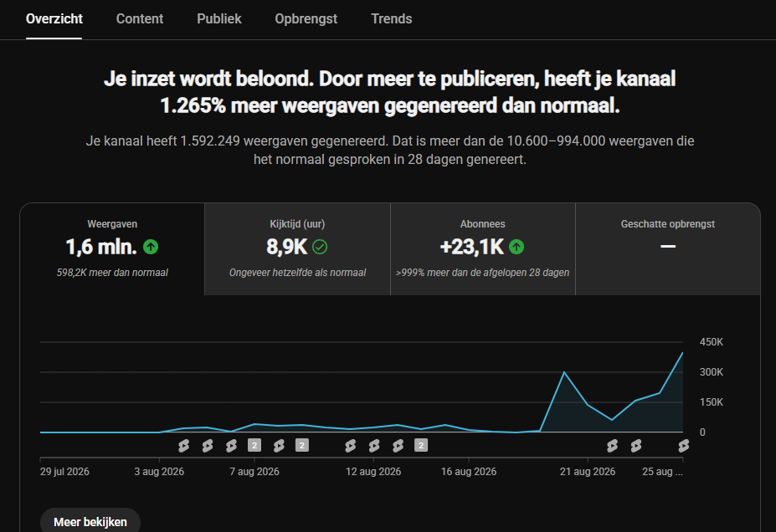Show the Kijktijd (uur) metric card
The width and height of the screenshot is (776, 532).
[297, 249]
